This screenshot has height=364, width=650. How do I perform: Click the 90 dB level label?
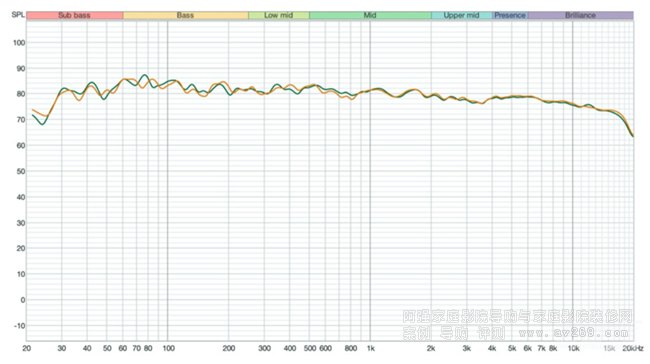click(20, 68)
